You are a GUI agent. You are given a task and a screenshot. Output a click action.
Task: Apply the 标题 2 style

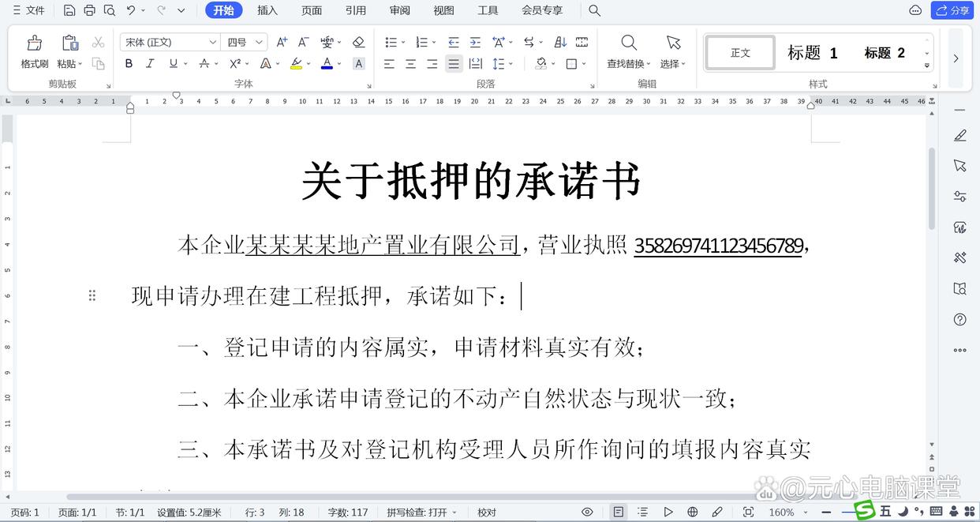885,53
